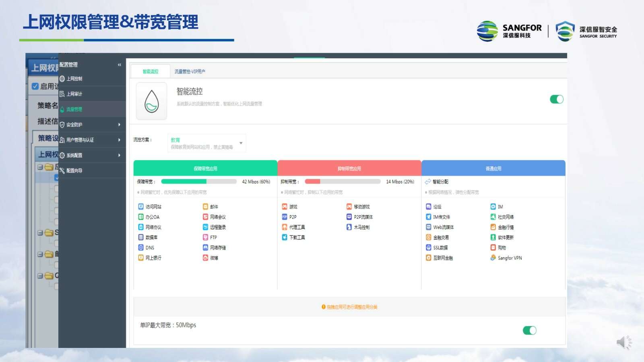Expand the 用户管理与认证 submenu arrow
This screenshot has height=362, width=644.
(x=120, y=140)
